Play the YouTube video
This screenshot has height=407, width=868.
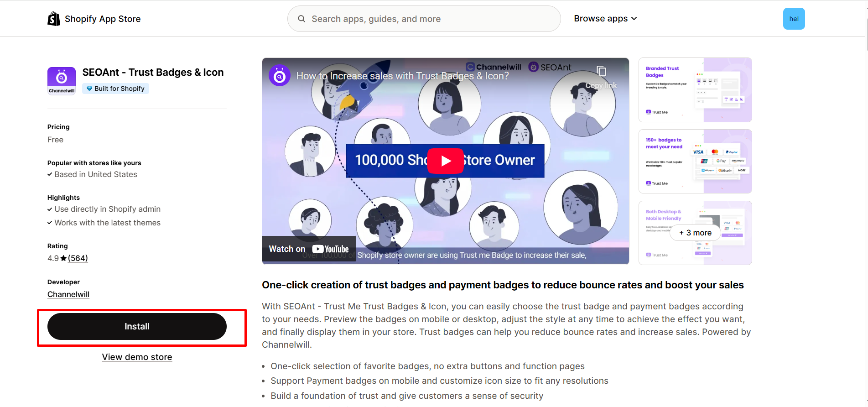445,161
